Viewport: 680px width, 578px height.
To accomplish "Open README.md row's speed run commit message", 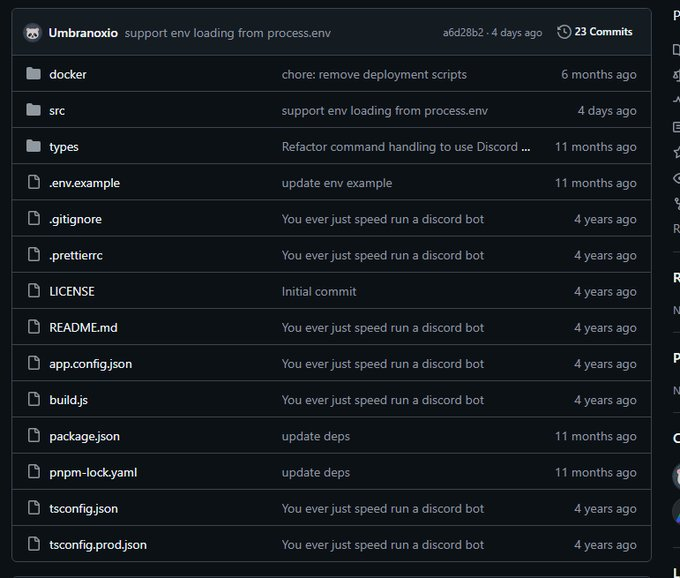I will click(382, 327).
